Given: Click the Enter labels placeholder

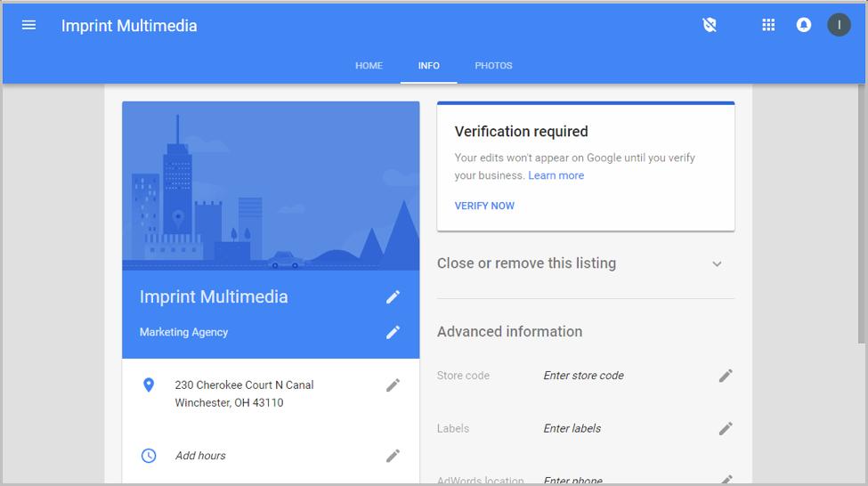Looking at the screenshot, I should tap(572, 428).
